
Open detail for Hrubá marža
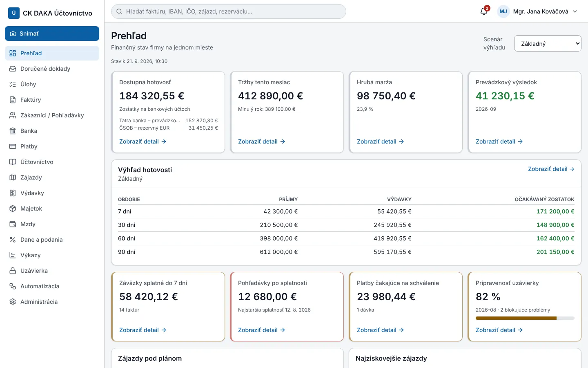point(381,141)
